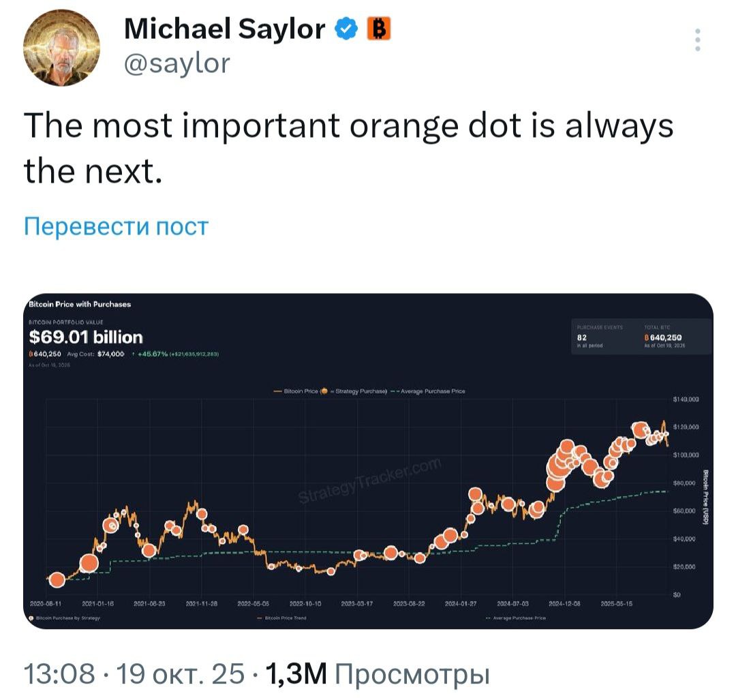
Task: Open the attached Bitcoin chart image
Action: tap(368, 477)
